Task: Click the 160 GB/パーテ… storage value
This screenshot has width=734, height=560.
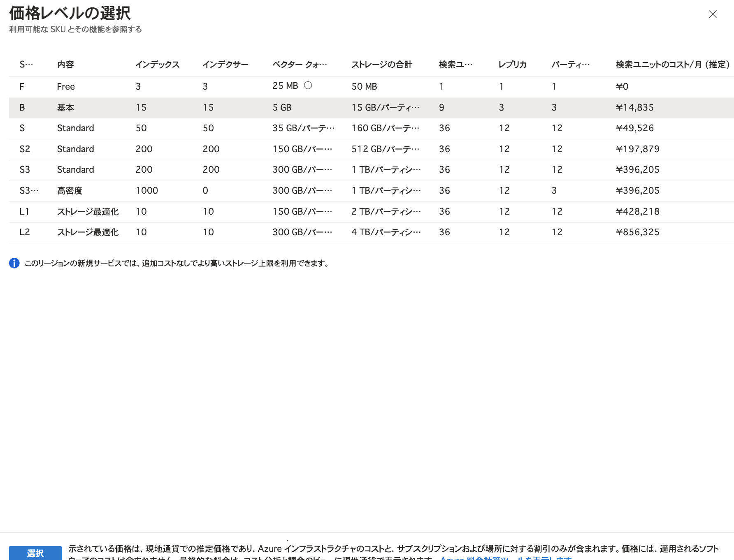Action: (x=386, y=128)
